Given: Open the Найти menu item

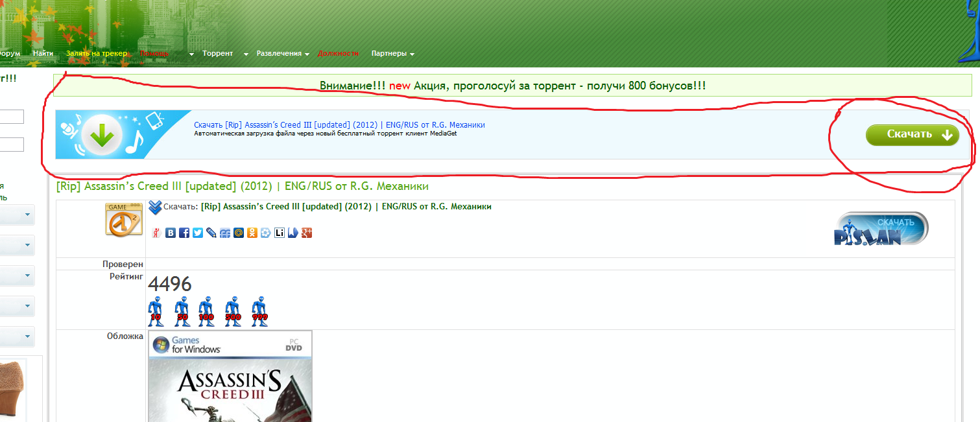Looking at the screenshot, I should [43, 53].
